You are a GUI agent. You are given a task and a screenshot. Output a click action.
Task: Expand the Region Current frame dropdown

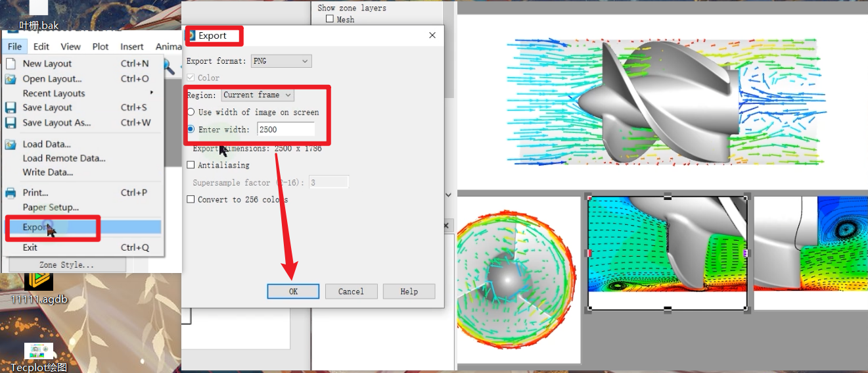[258, 95]
